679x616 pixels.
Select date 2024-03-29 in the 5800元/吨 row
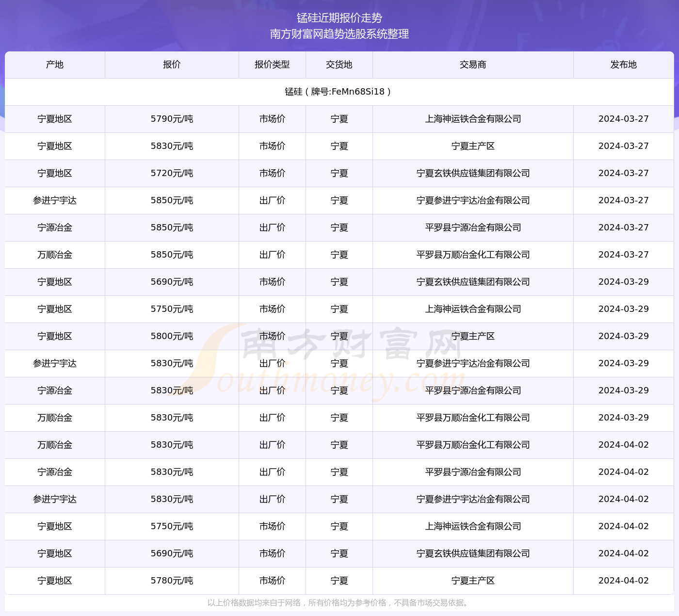624,336
